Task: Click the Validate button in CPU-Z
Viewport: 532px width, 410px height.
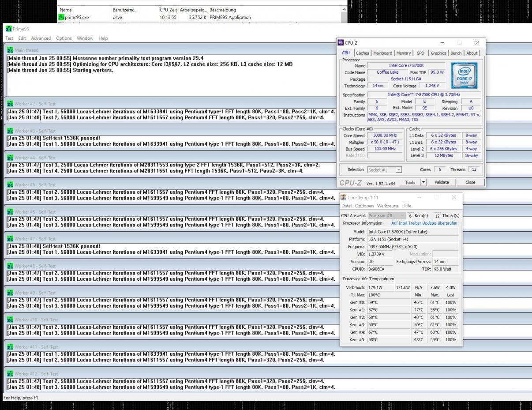Action: coord(442,182)
